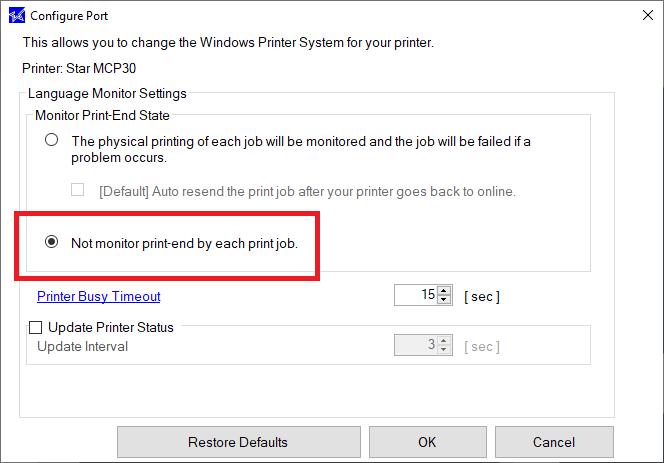Viewport: 664px width, 463px height.
Task: Click the Configure Port title bar icon
Action: (17, 16)
